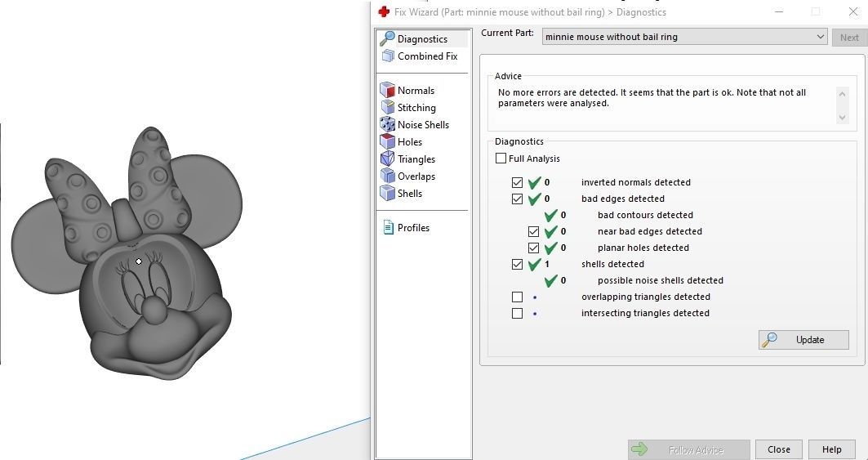Click the Follow Advice button label

coord(696,450)
